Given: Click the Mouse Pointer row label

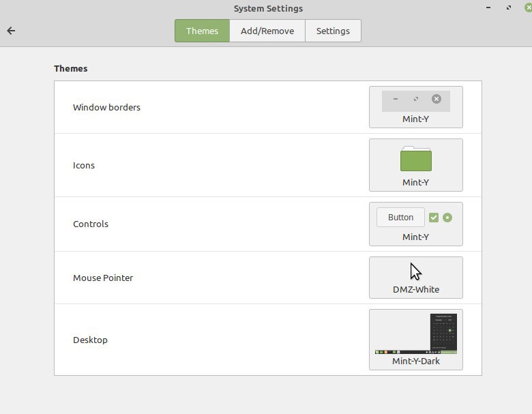Looking at the screenshot, I should pos(103,278).
